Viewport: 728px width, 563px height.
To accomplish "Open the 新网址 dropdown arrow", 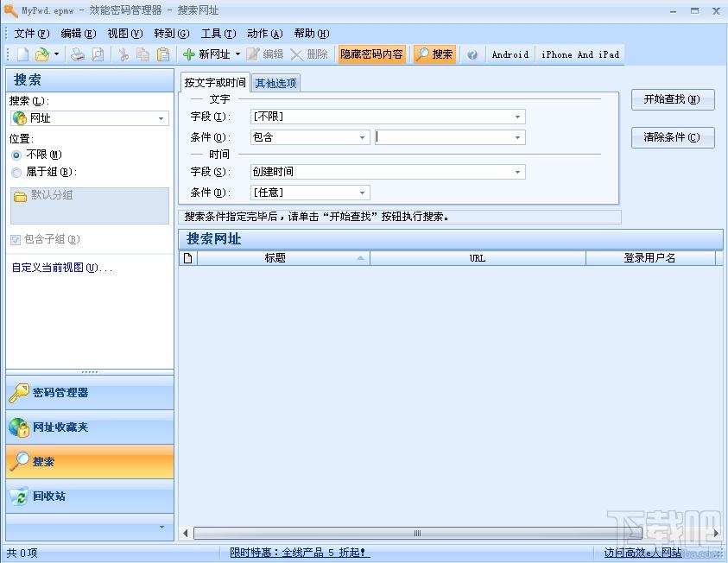I will pos(237,54).
